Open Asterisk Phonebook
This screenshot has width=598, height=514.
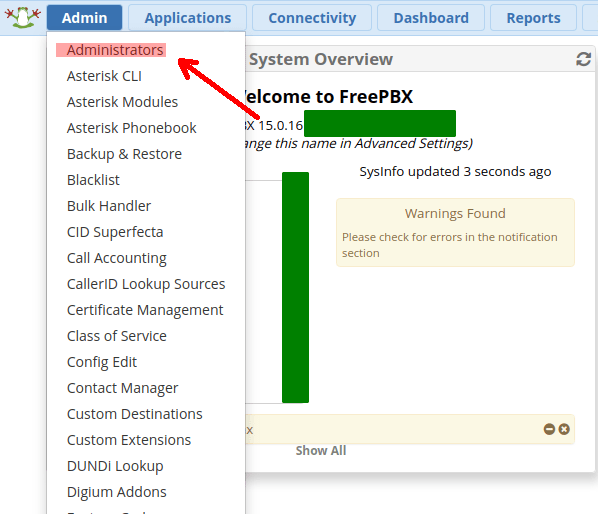point(132,128)
